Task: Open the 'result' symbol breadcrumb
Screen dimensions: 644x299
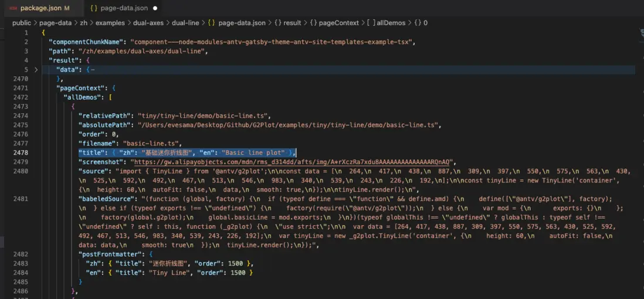Action: pos(292,23)
